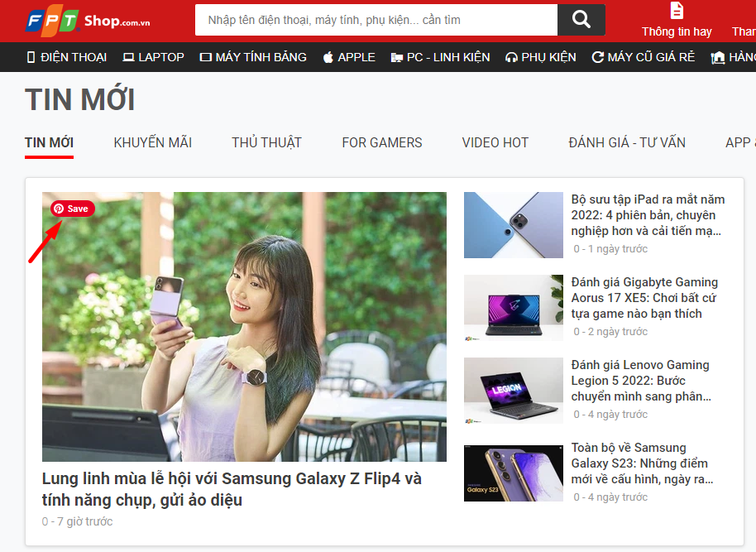Viewport: 756px width, 552px height.
Task: Click the laptop icon in navigation bar
Action: coord(128,57)
